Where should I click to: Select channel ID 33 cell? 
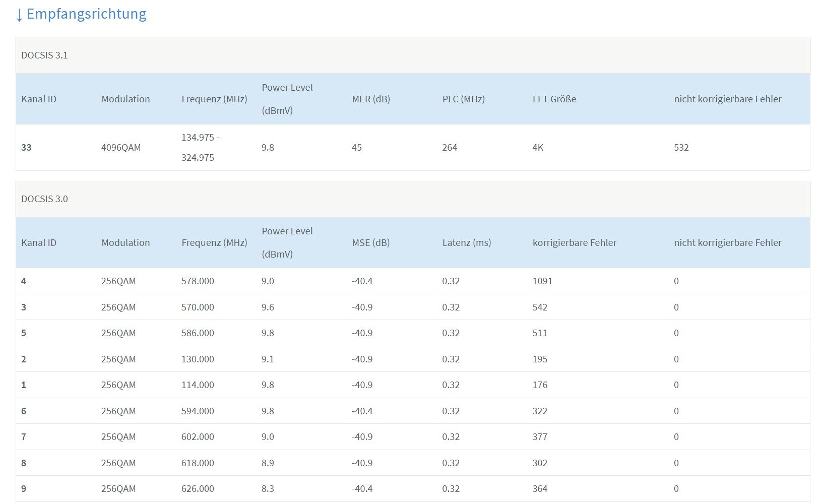click(26, 148)
